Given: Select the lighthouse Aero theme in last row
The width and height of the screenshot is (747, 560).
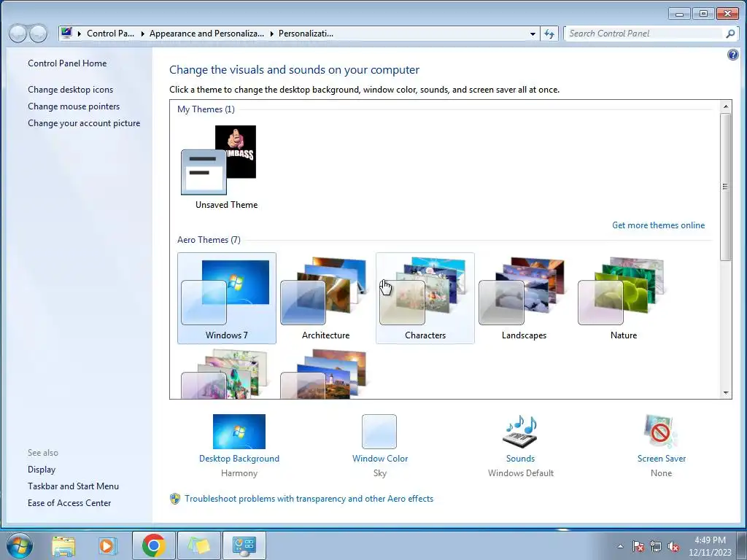Looking at the screenshot, I should click(x=326, y=373).
